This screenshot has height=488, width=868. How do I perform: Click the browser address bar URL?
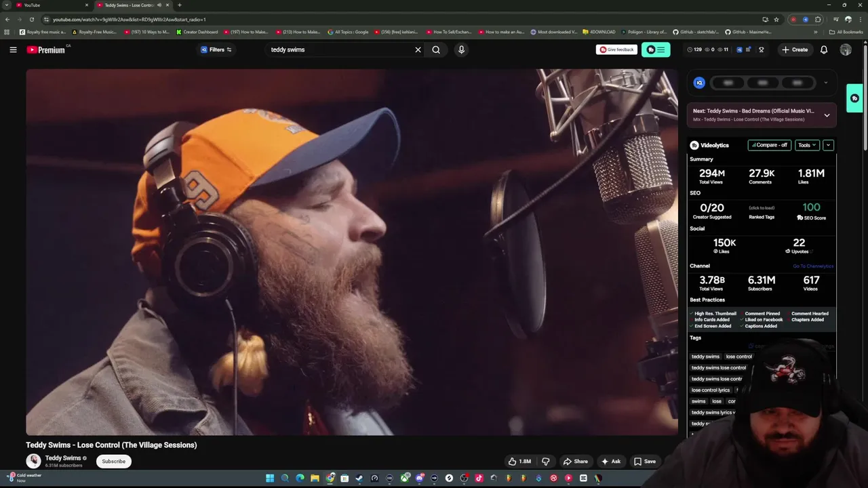(x=129, y=20)
